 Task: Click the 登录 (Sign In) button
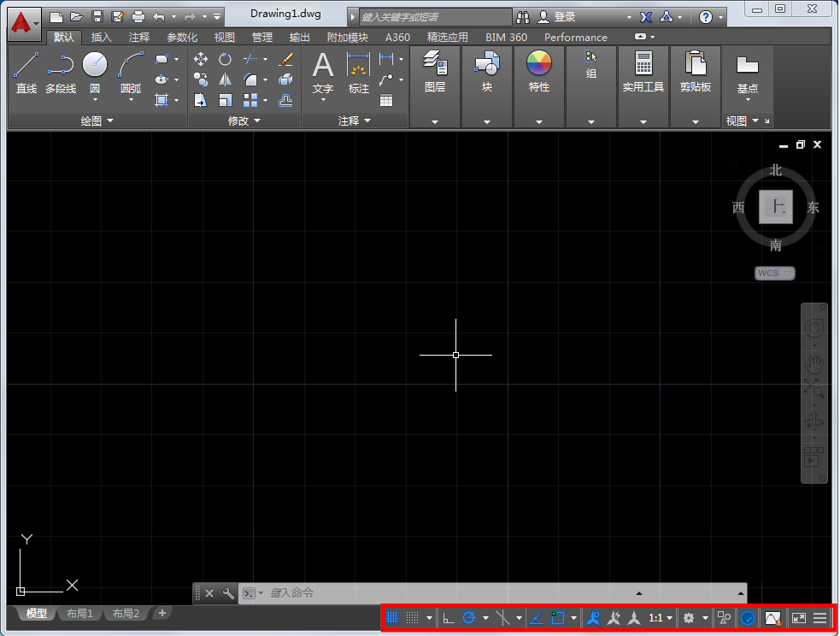pyautogui.click(x=565, y=17)
